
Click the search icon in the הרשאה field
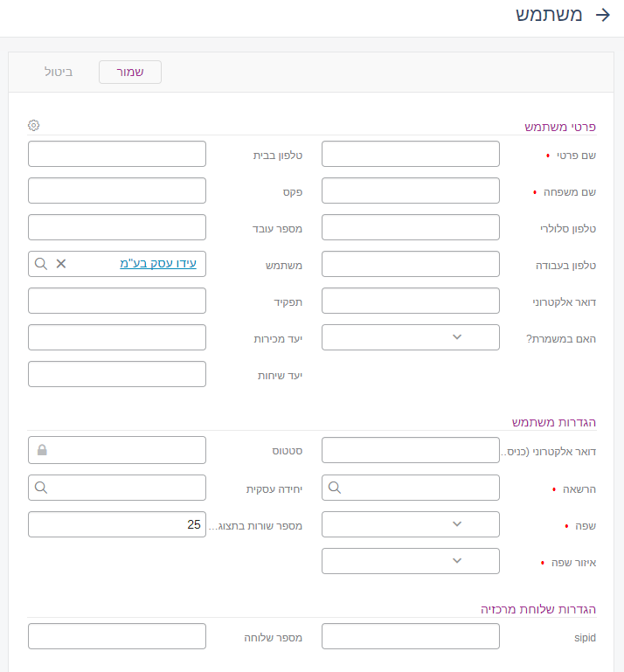[x=335, y=488]
